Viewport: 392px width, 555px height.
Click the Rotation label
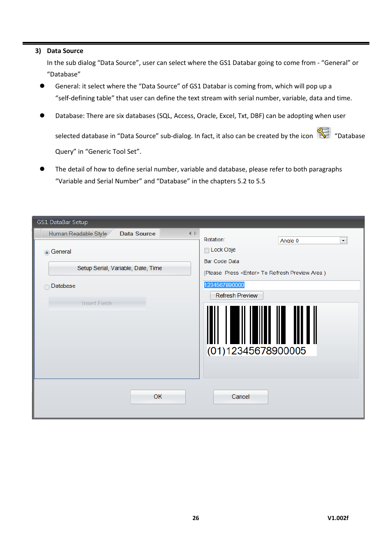[214, 240]
